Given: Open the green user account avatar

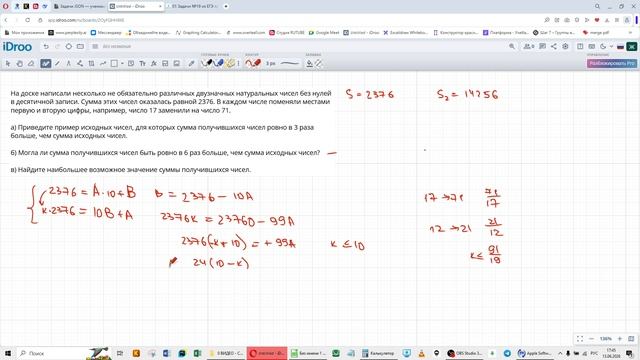Looking at the screenshot, I should (632, 47).
